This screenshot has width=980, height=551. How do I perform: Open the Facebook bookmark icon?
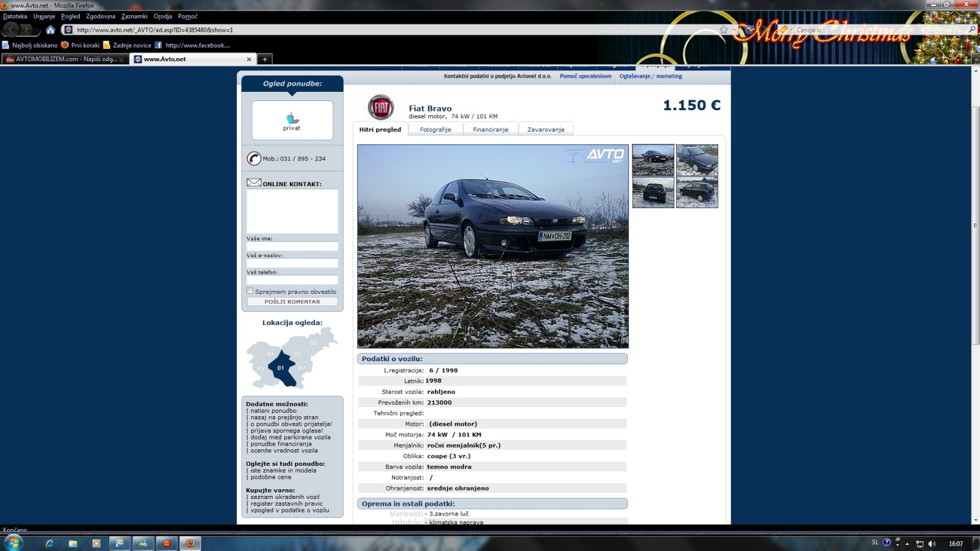pyautogui.click(x=158, y=45)
